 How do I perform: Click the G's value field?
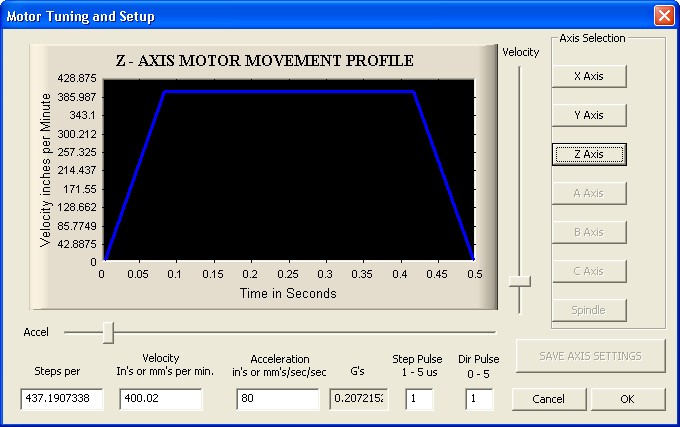(358, 399)
